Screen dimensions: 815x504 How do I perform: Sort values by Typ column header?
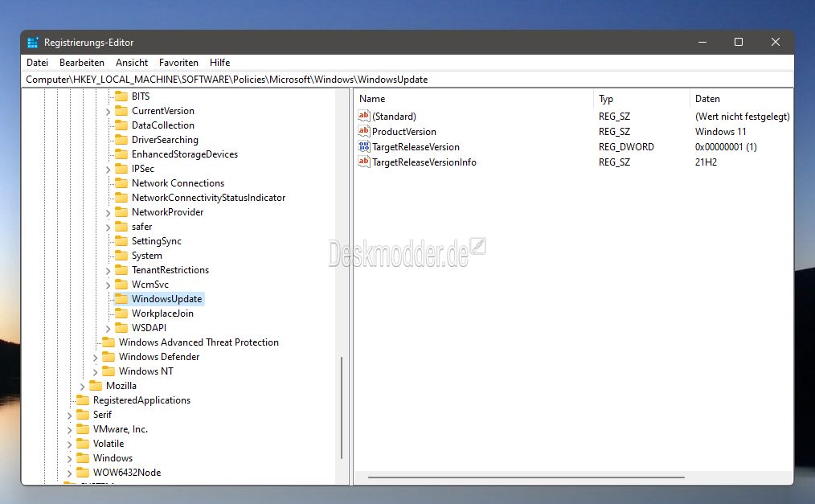pos(641,99)
